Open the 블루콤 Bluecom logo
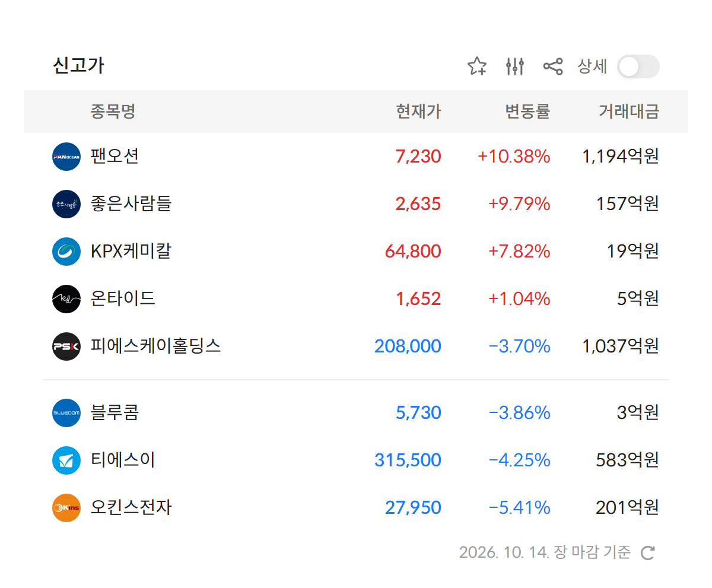Image resolution: width=712 pixels, height=588 pixels. coord(66,413)
